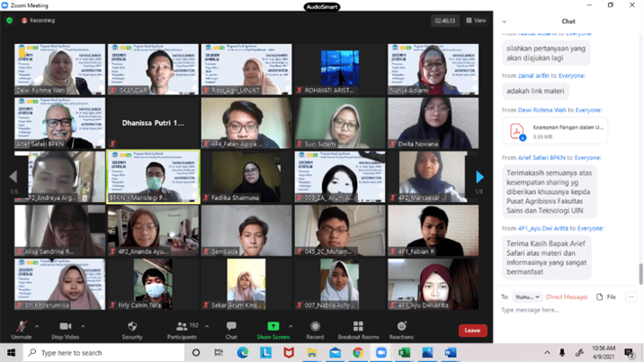Toggle the Chat panel button

(231, 328)
